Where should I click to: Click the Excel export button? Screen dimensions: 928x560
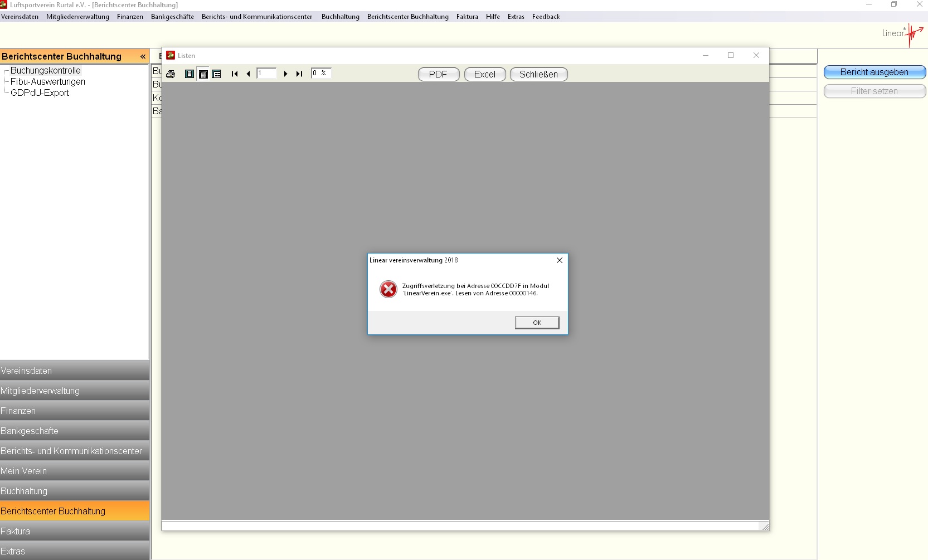click(484, 75)
